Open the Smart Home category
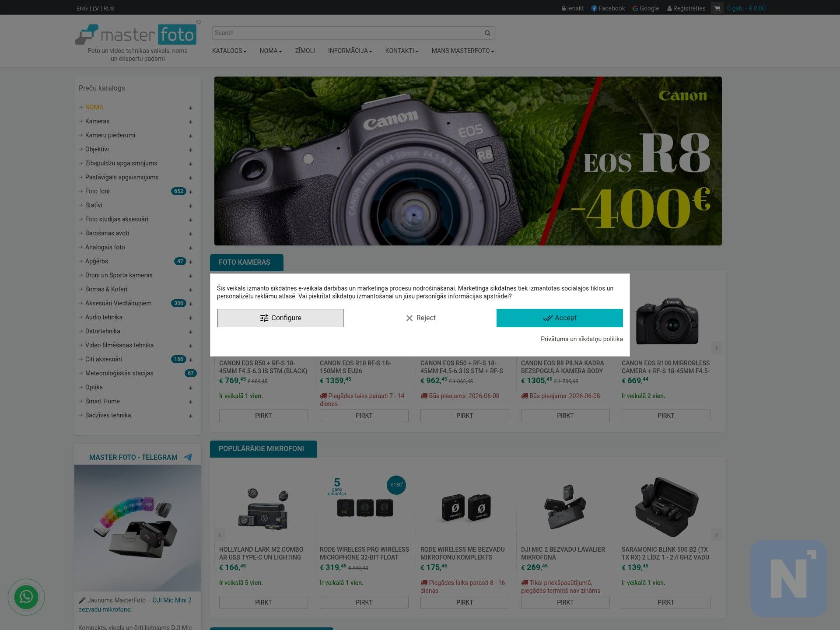Image resolution: width=840 pixels, height=630 pixels. click(x=102, y=401)
